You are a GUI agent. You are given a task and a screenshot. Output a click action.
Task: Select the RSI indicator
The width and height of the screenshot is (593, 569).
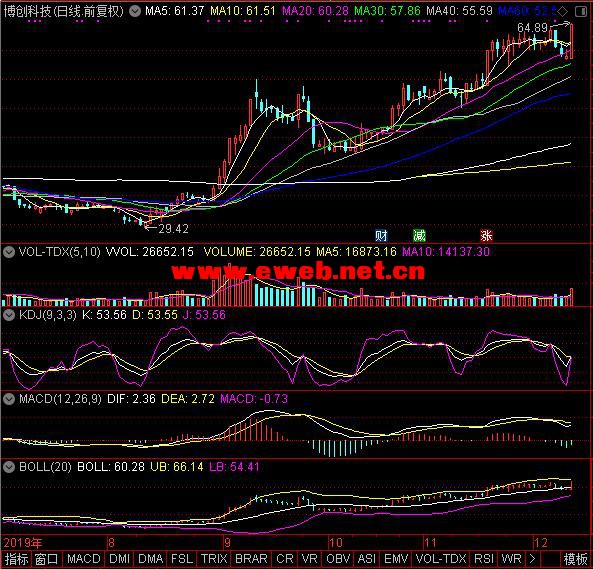pyautogui.click(x=484, y=559)
